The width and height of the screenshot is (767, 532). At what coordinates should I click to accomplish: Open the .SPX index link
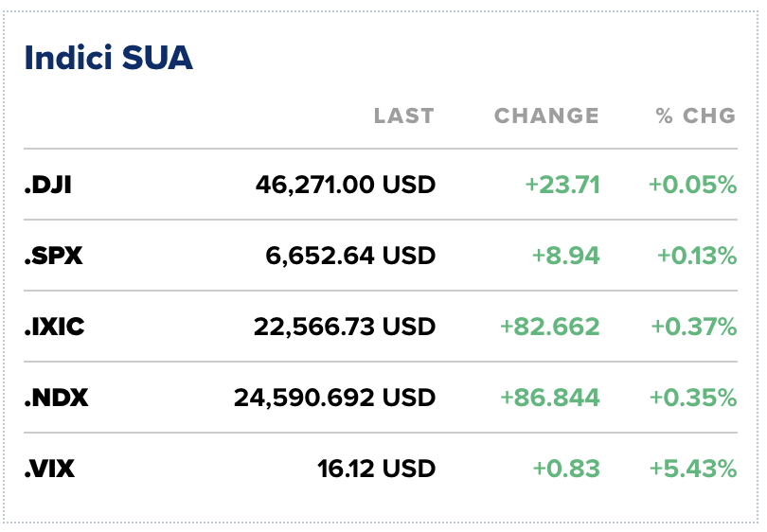coord(53,256)
